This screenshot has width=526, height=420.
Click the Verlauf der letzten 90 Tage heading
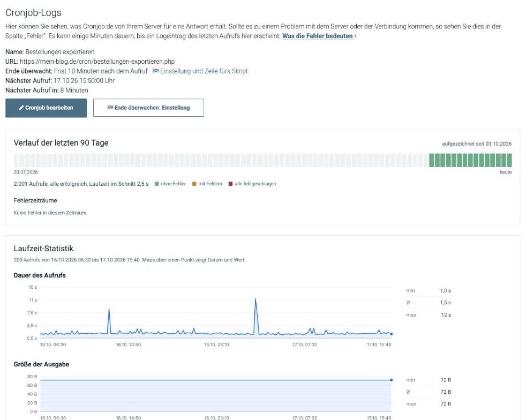[61, 143]
